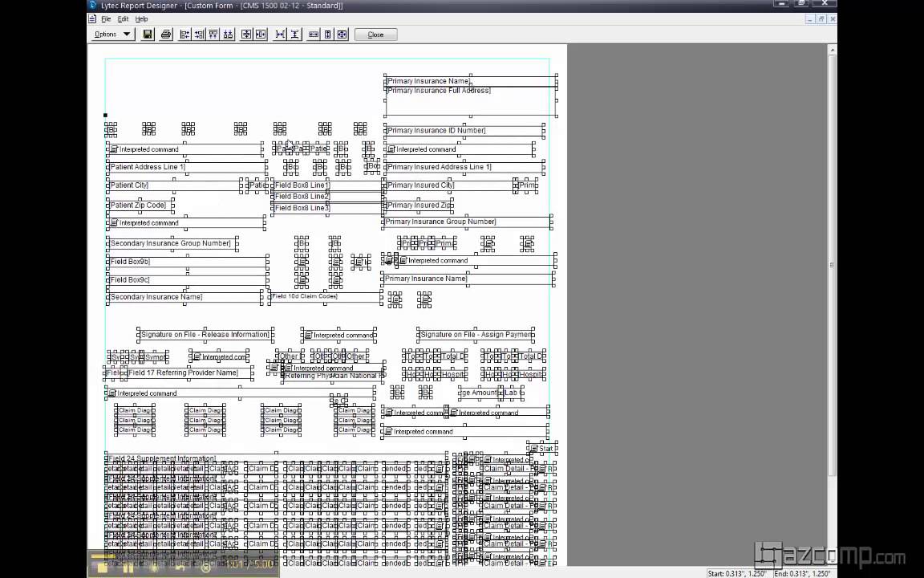Screen dimensions: 924x578
Task: Open the Edit menu
Action: point(123,19)
